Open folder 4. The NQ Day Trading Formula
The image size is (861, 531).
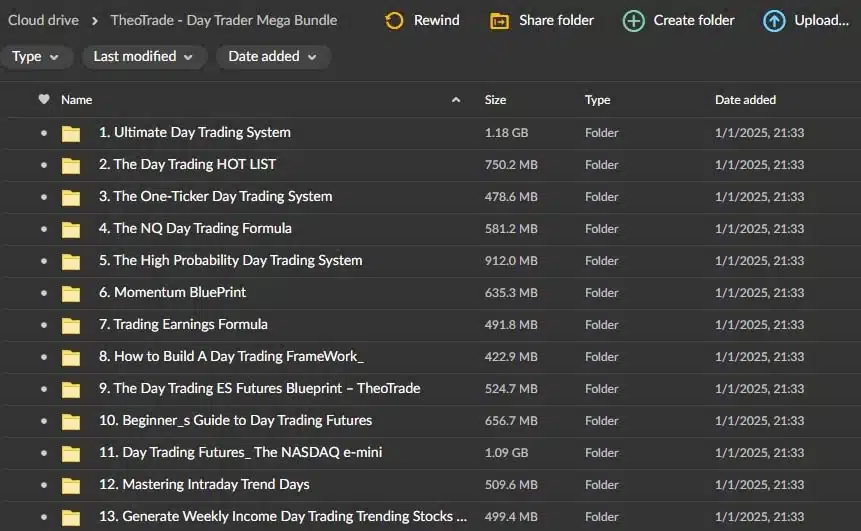point(195,228)
